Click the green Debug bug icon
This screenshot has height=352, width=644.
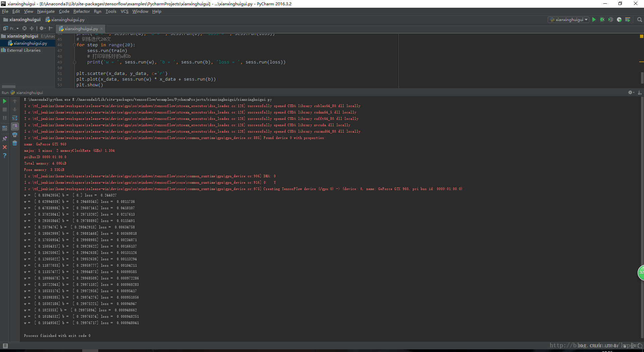coord(602,20)
